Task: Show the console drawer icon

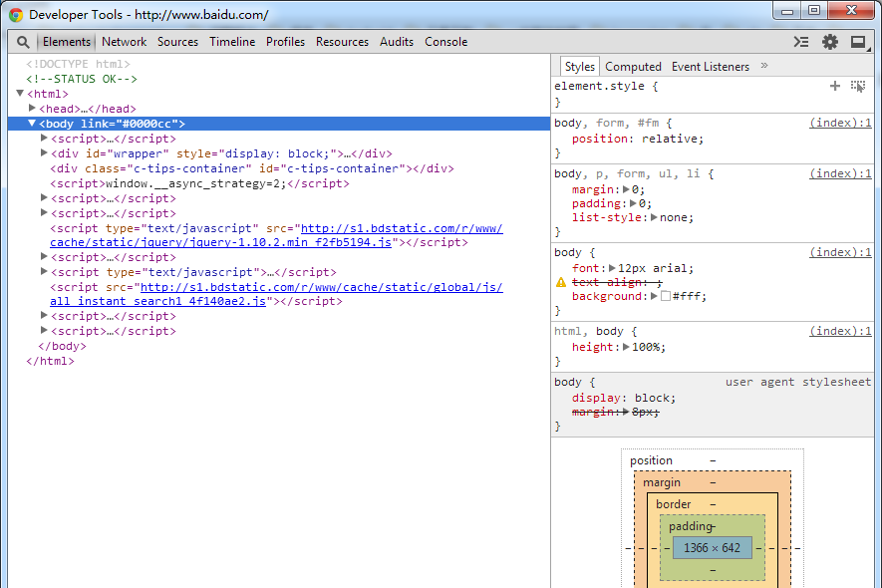Action: 801,42
